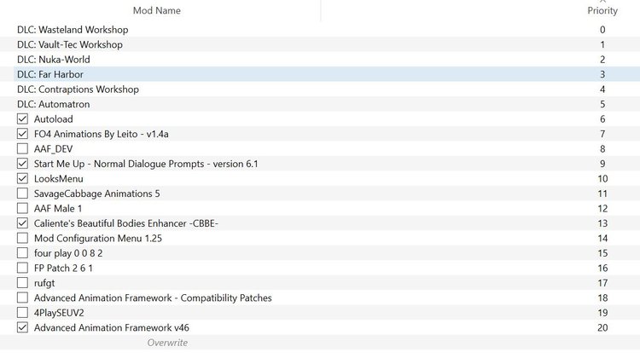The width and height of the screenshot is (640, 364).
Task: Select the AAF_DEV mod name
Action: click(54, 149)
